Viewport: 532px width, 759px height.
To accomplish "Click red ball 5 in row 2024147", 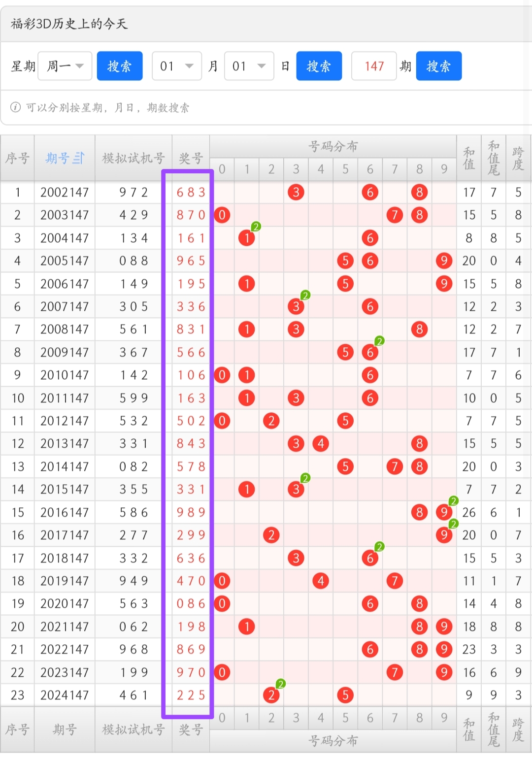I will pyautogui.click(x=345, y=695).
